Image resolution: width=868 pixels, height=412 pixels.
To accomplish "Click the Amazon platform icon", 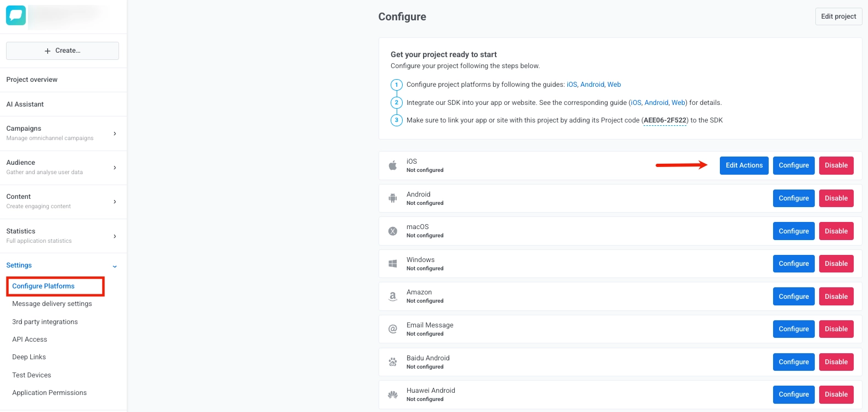I will pyautogui.click(x=392, y=296).
